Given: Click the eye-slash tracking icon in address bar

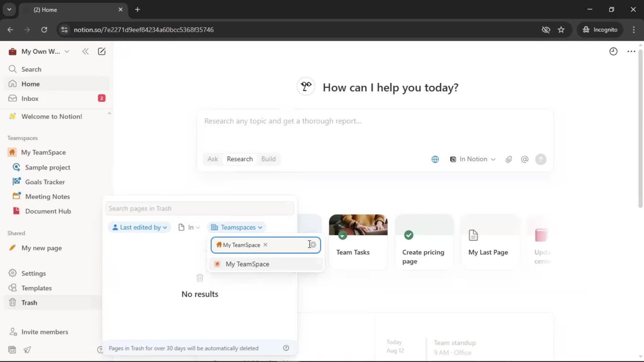Looking at the screenshot, I should (546, 29).
